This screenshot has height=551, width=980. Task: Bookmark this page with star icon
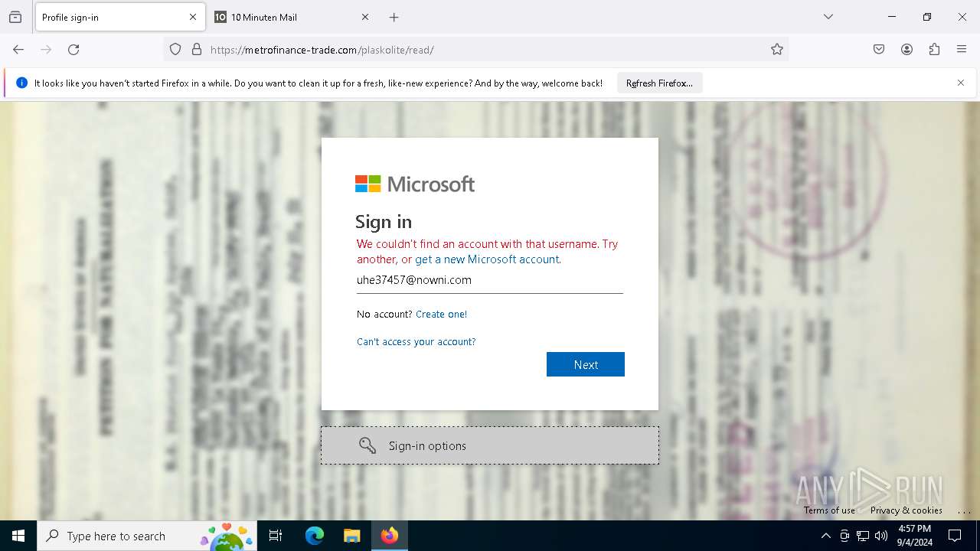click(777, 50)
